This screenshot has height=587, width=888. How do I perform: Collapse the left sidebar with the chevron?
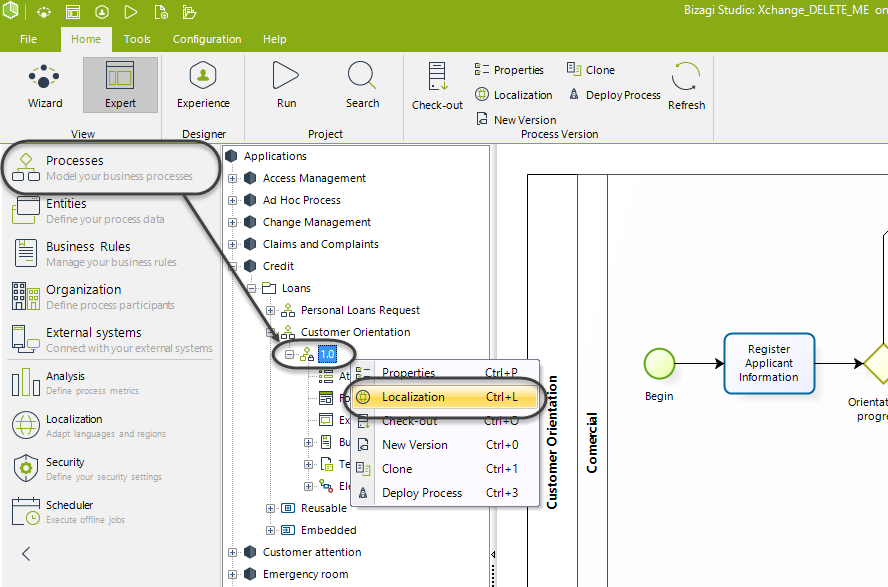coord(25,554)
